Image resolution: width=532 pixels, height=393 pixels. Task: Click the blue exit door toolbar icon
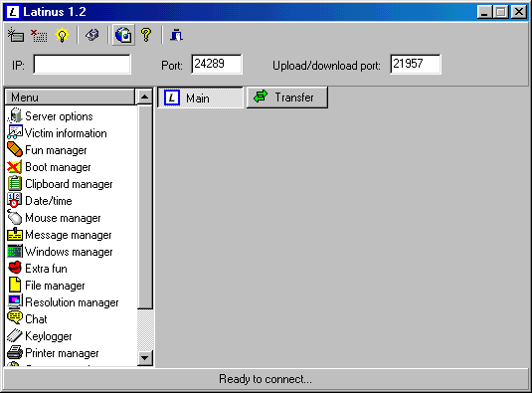coord(176,35)
